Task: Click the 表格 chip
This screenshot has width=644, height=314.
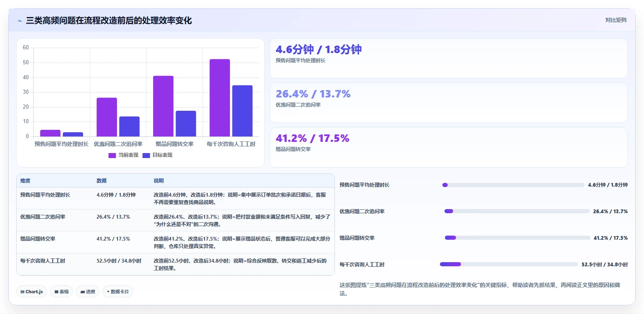Action: click(x=61, y=292)
